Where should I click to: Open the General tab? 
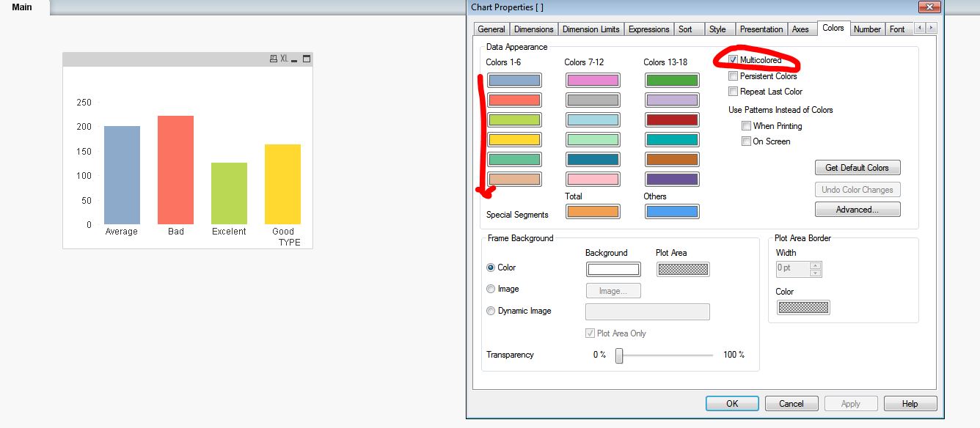pyautogui.click(x=491, y=29)
